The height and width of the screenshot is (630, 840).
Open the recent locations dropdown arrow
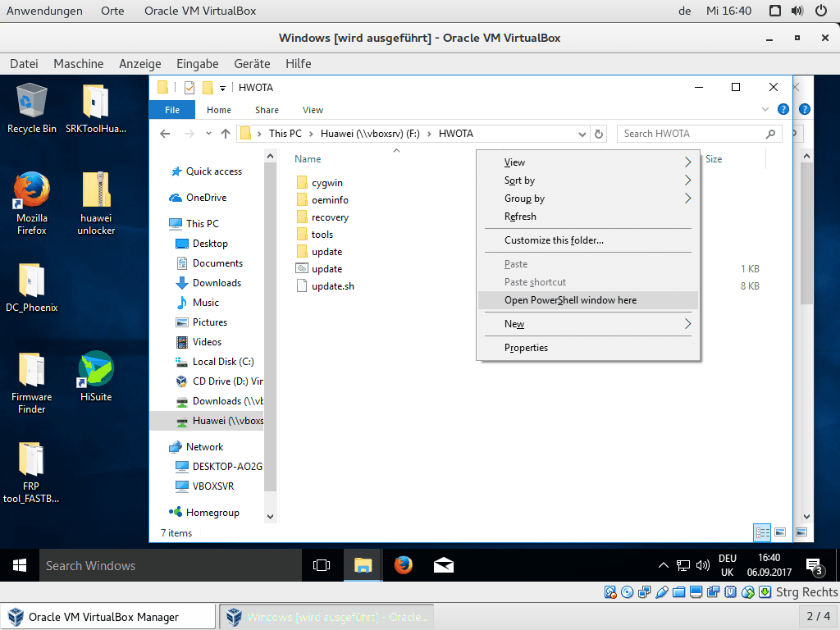208,134
